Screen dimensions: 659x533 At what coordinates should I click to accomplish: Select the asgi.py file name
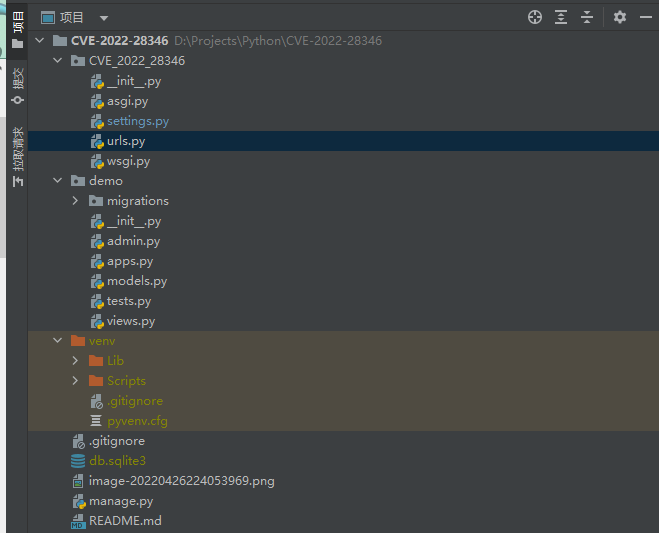pos(127,101)
